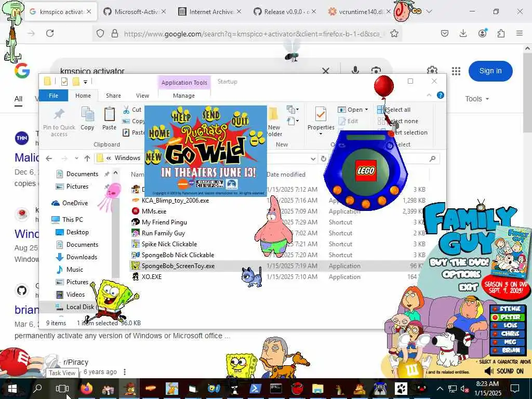
Task: Click the Google Sign in button
Action: 490,71
